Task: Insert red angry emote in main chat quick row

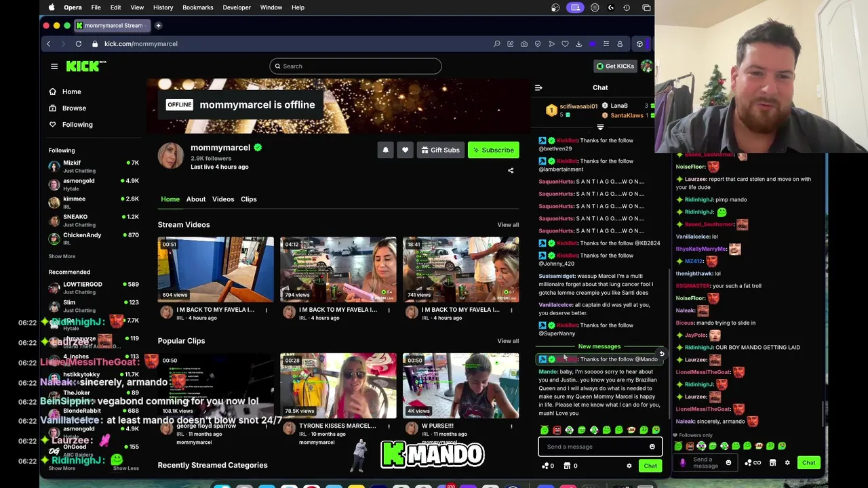Action: pos(557,430)
